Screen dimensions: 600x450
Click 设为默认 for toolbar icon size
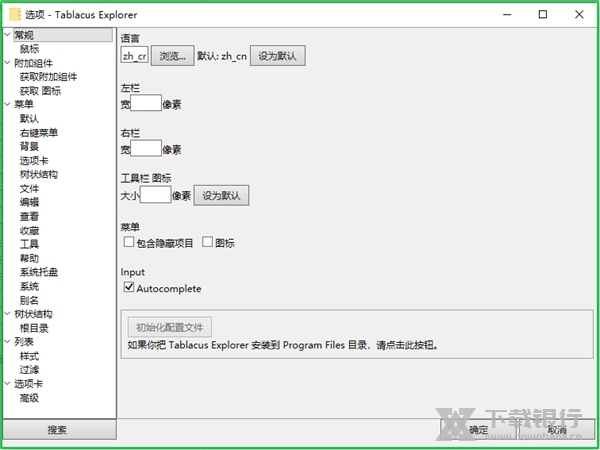221,196
